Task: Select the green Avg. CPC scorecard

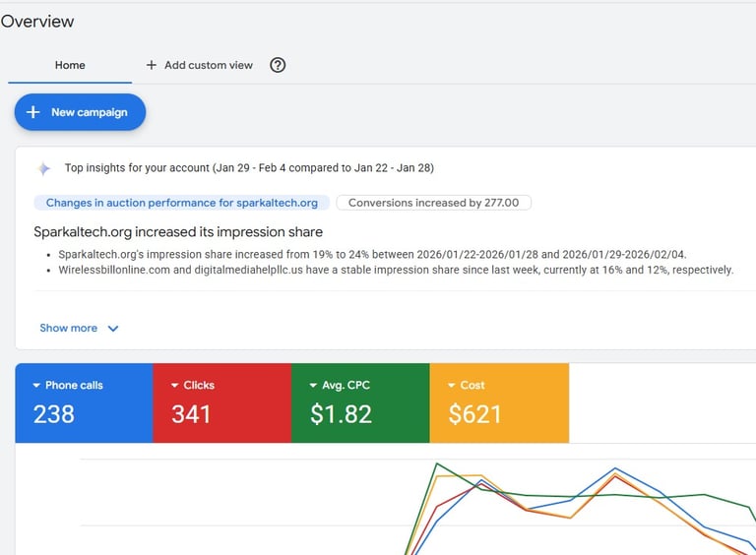Action: click(x=360, y=403)
